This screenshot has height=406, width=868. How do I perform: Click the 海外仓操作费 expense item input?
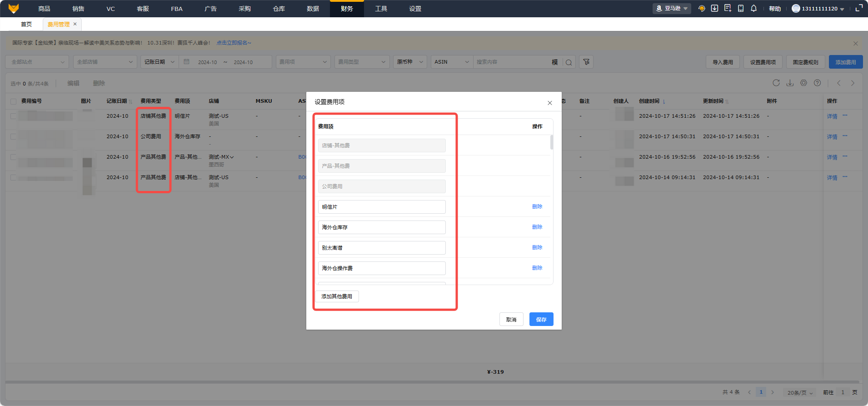[x=382, y=268]
